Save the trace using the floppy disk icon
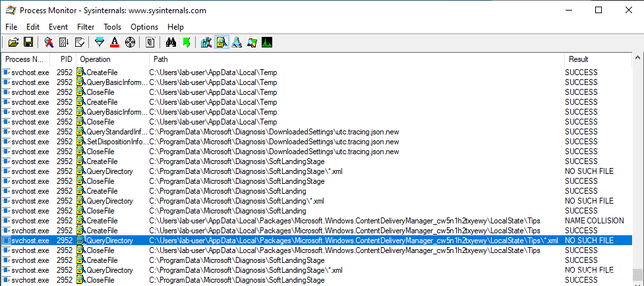 (28, 42)
